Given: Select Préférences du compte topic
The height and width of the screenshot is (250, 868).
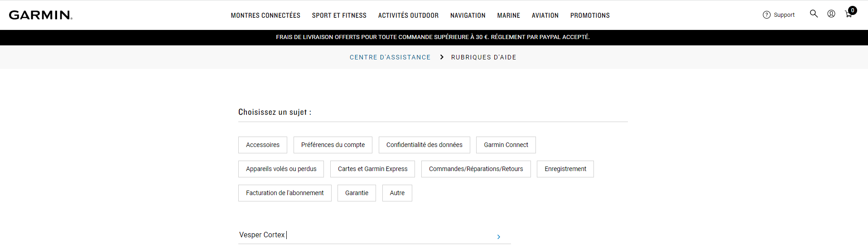Looking at the screenshot, I should [333, 145].
